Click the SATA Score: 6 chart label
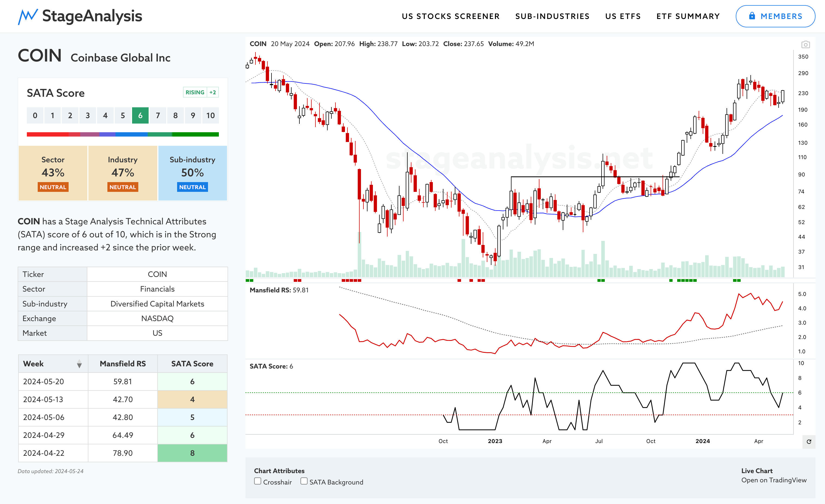 pos(271,366)
